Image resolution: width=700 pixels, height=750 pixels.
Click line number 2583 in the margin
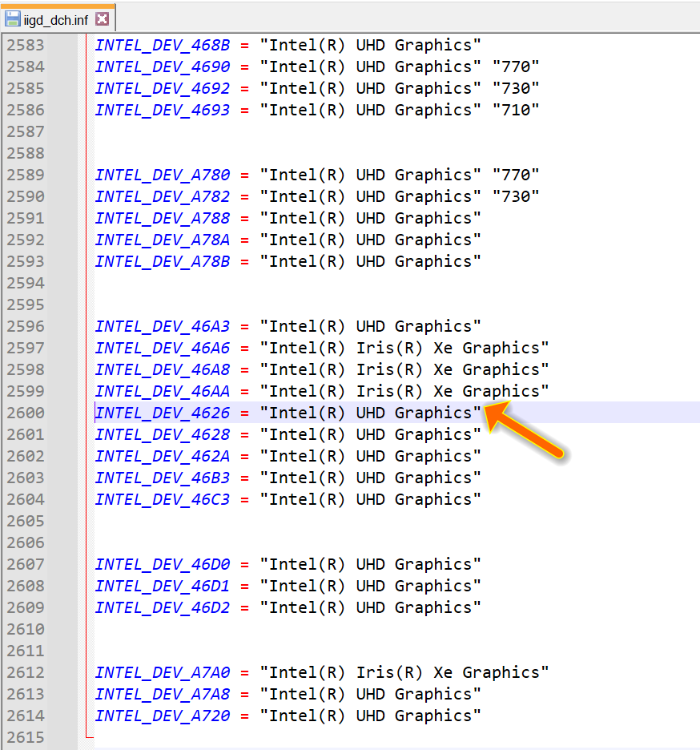click(26, 45)
